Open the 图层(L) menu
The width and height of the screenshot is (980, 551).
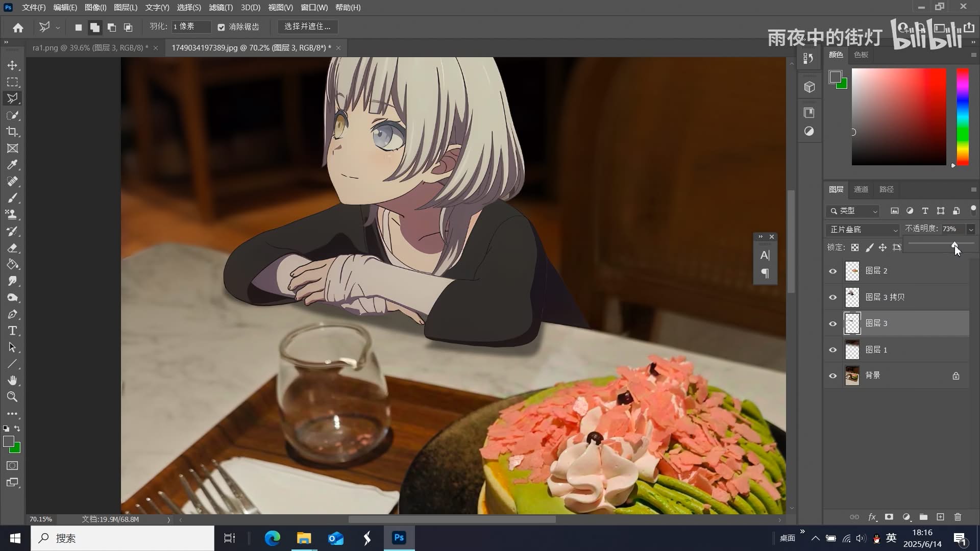(126, 8)
